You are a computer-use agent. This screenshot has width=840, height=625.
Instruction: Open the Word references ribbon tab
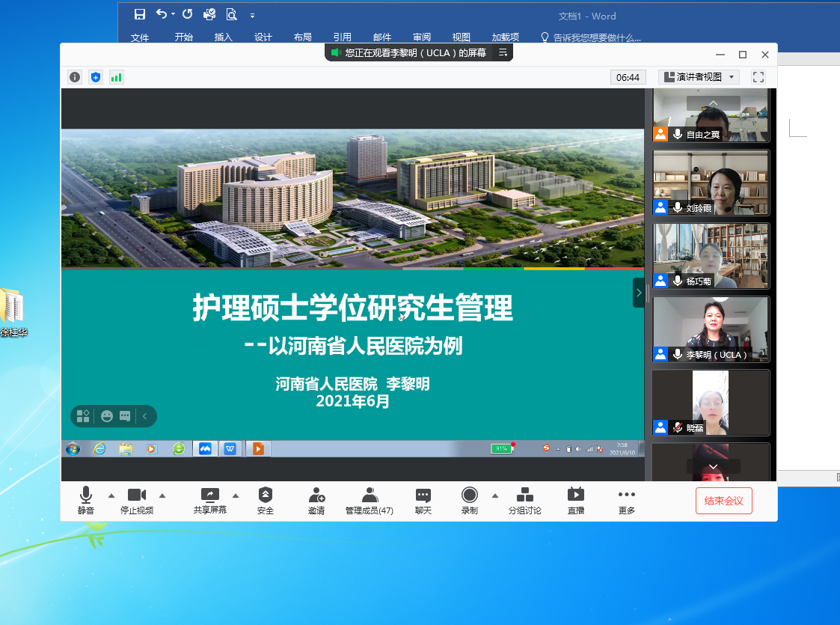pos(342,37)
